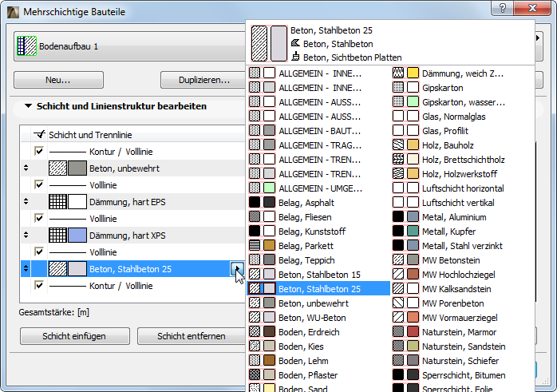
Task: Click the black arrow at popup top right
Action: 538,38
